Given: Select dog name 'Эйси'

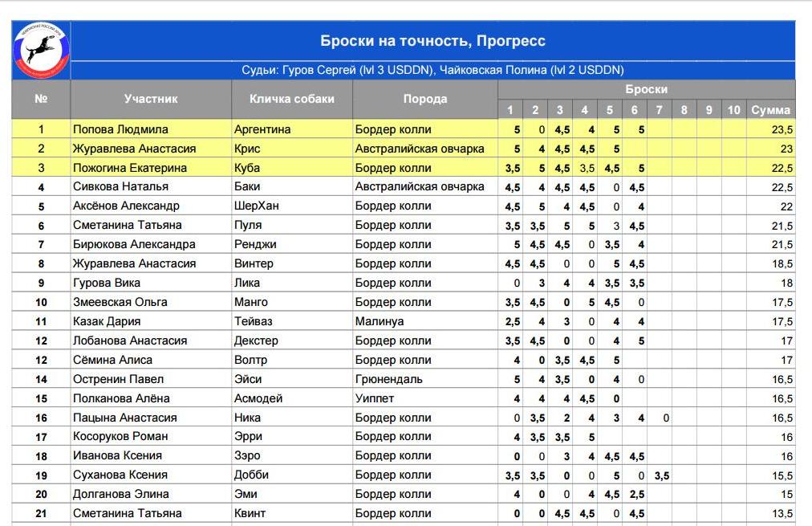Looking at the screenshot, I should tap(248, 379).
